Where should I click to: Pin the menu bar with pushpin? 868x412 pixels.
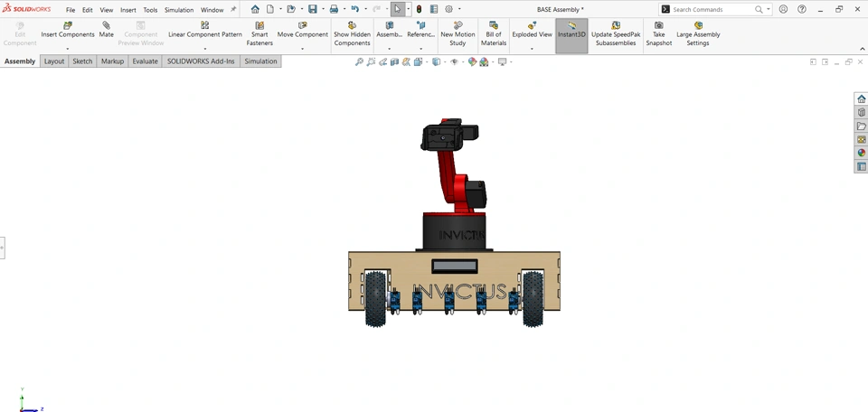(233, 9)
